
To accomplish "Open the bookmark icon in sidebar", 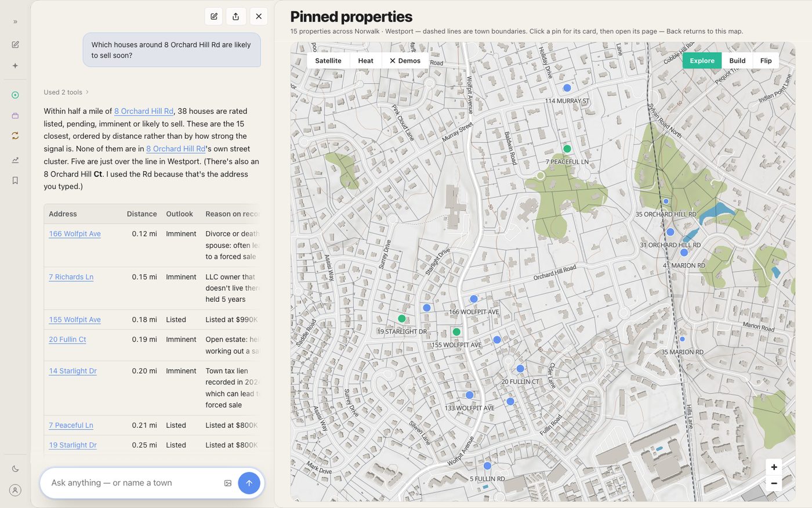I will pyautogui.click(x=16, y=181).
